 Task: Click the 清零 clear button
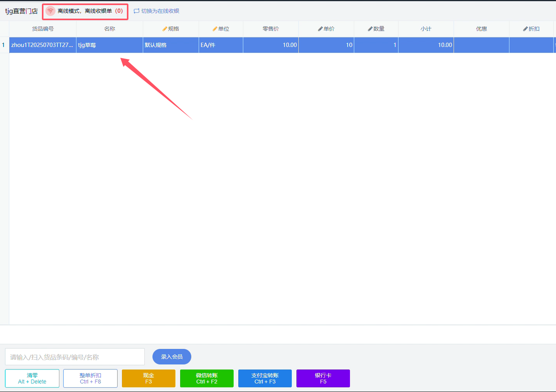[32, 378]
